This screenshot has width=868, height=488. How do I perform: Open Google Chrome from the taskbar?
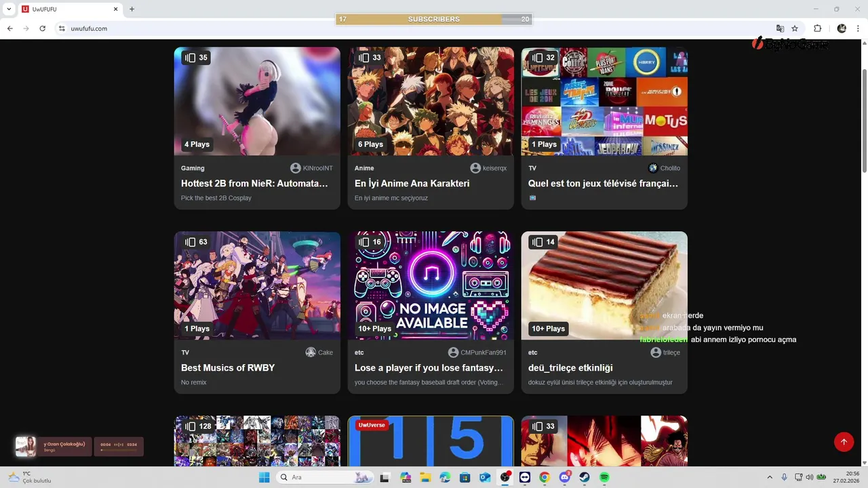[544, 477]
